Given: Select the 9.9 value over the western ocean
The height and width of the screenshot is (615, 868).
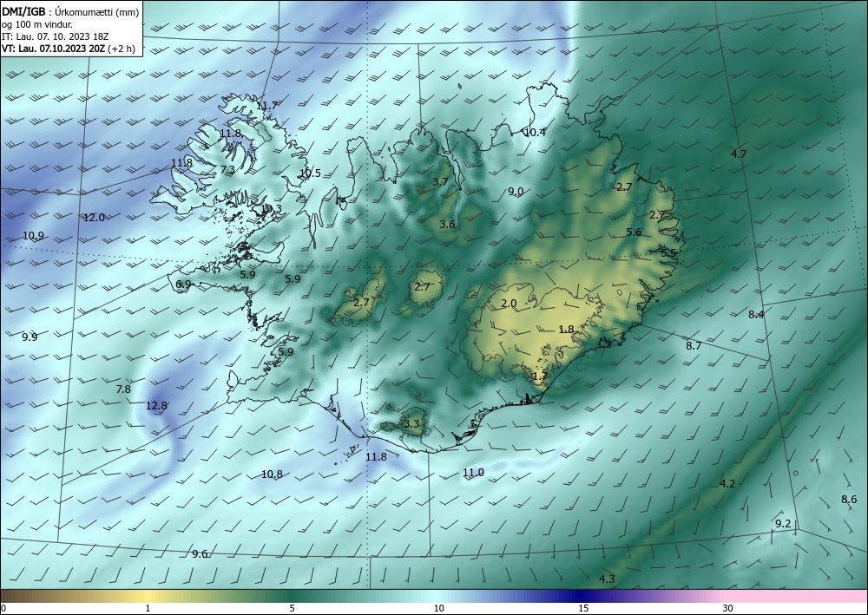Looking at the screenshot, I should click(x=30, y=337).
